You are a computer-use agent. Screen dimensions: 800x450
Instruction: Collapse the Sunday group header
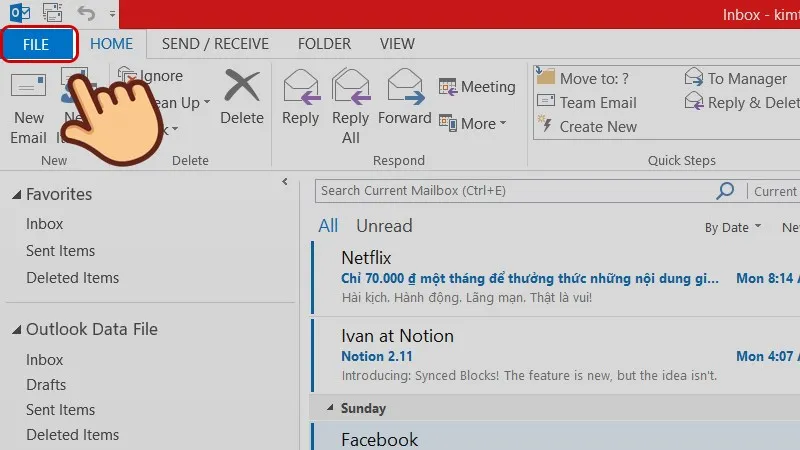click(330, 408)
